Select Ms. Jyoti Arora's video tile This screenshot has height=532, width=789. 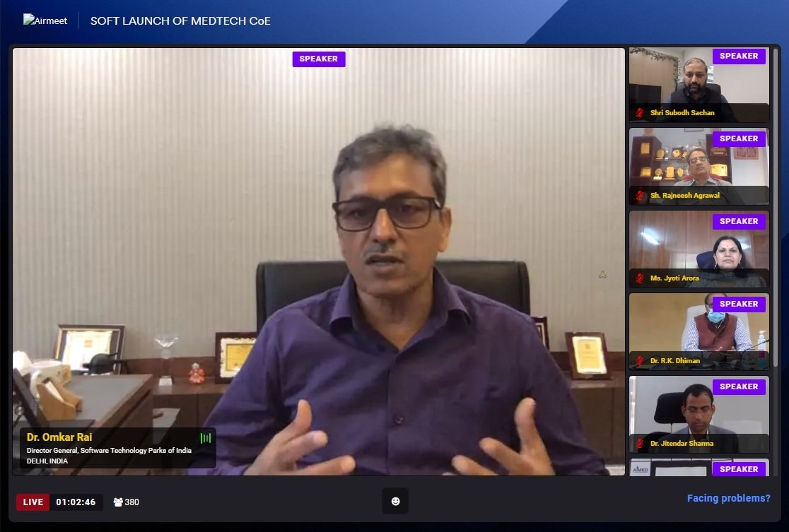(x=699, y=249)
